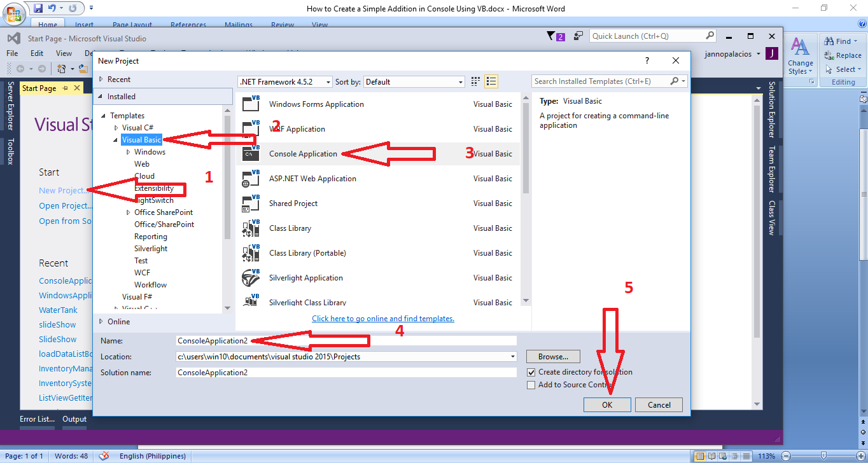
Task: Open Visual Studio View menu
Action: (x=64, y=53)
